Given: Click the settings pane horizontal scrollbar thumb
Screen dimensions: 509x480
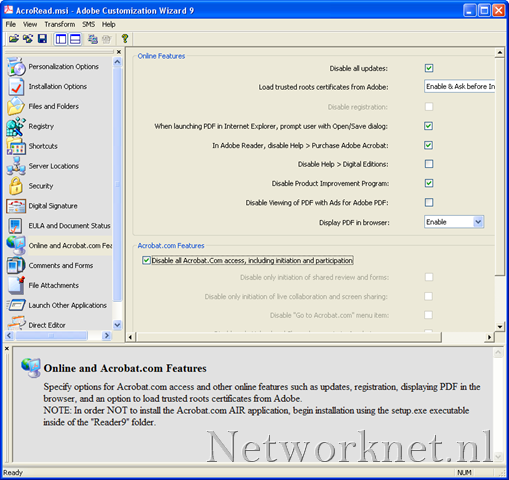Looking at the screenshot, I should click(288, 337).
